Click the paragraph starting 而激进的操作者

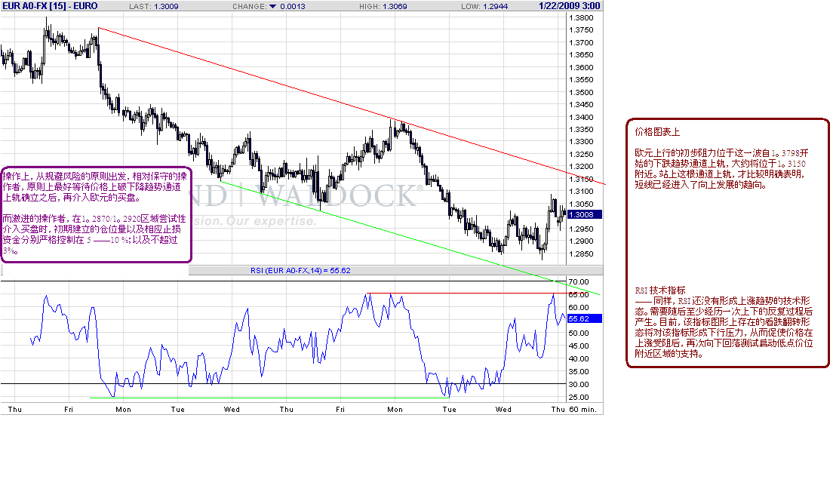[94, 234]
